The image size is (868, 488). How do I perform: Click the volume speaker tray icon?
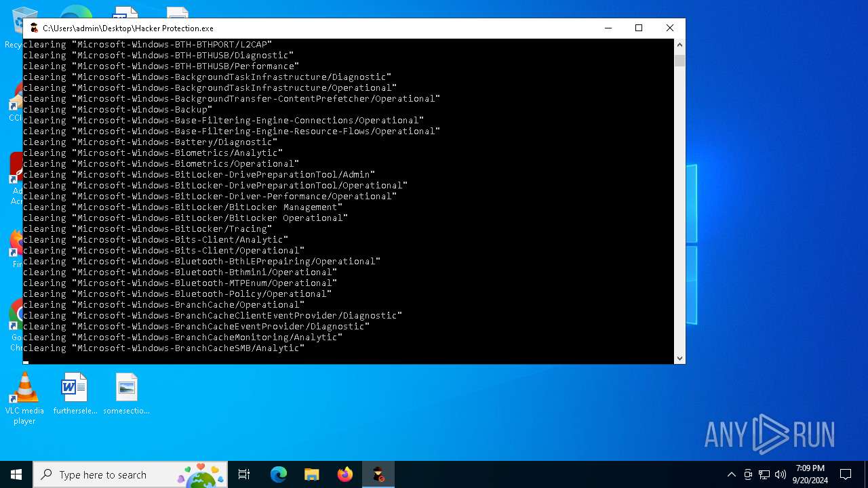(x=780, y=474)
